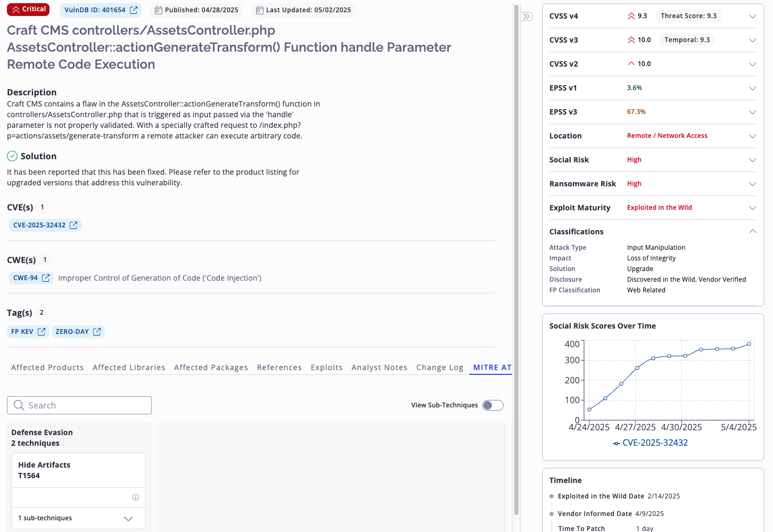Click the 'Exploited in the Wild' maturity value
773x532 pixels.
point(660,208)
